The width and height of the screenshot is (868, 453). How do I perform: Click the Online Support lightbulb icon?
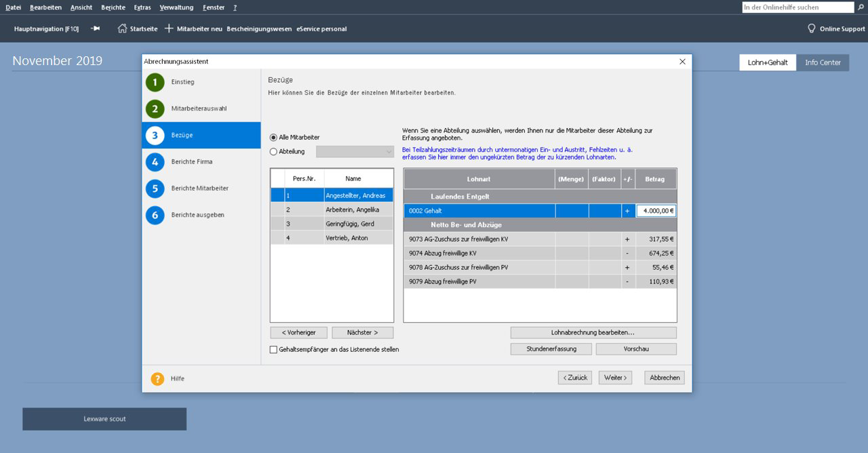point(811,28)
